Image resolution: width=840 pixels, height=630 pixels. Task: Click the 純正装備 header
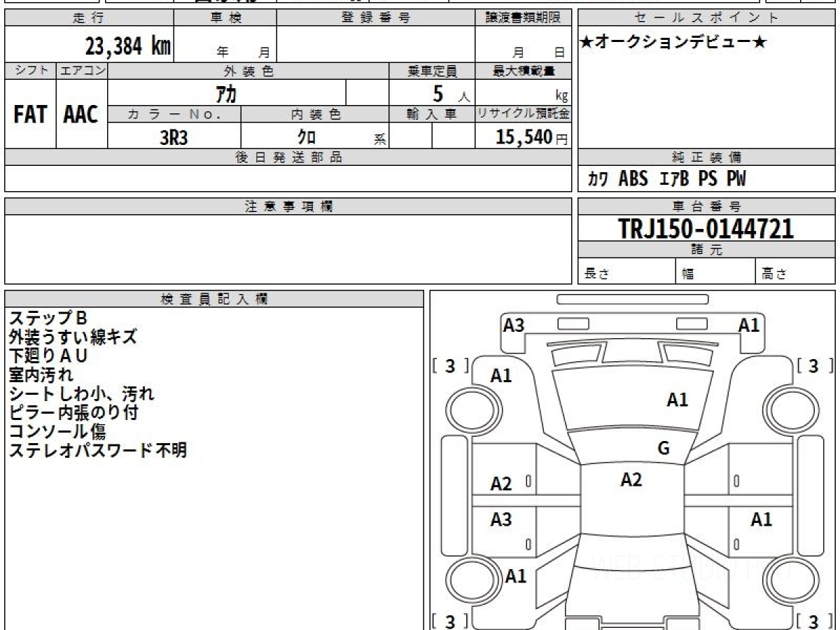[x=706, y=157]
